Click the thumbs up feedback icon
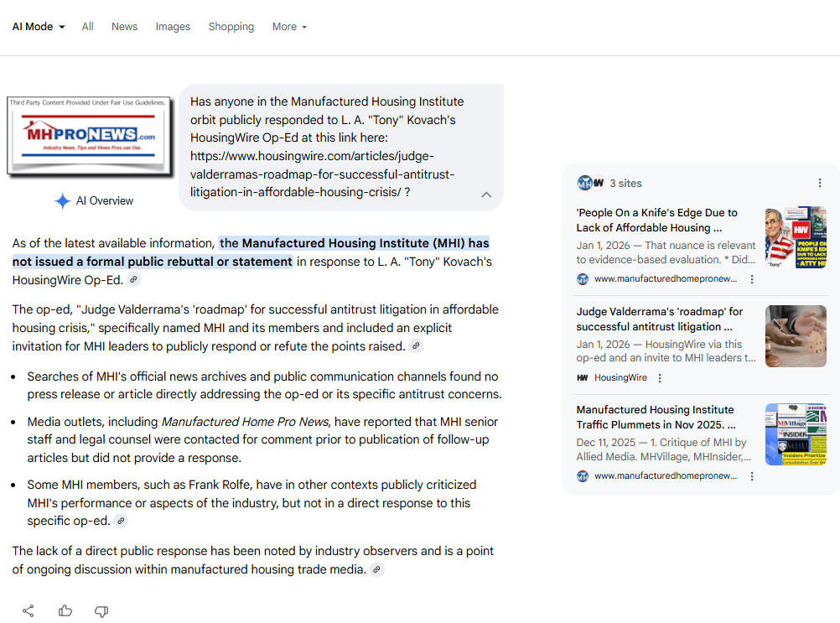 click(x=65, y=610)
